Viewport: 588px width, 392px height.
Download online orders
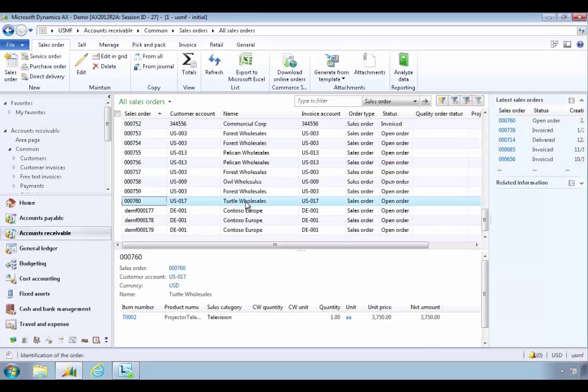coord(290,67)
